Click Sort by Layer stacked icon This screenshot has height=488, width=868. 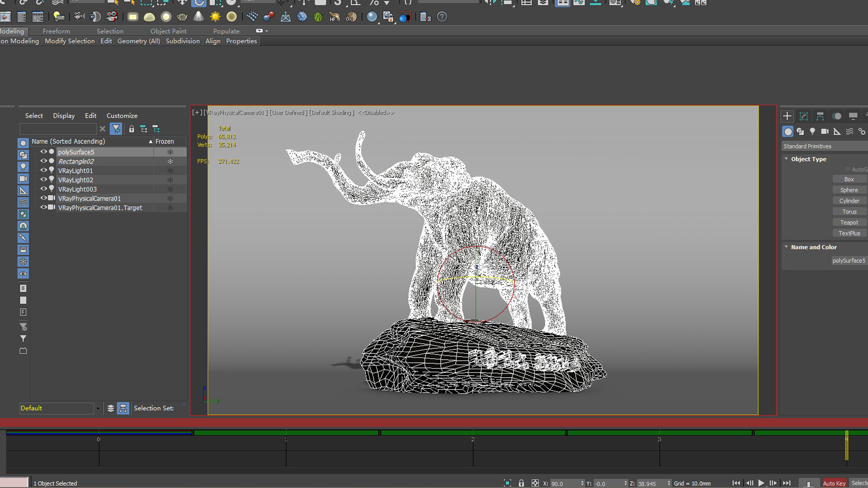click(111, 408)
